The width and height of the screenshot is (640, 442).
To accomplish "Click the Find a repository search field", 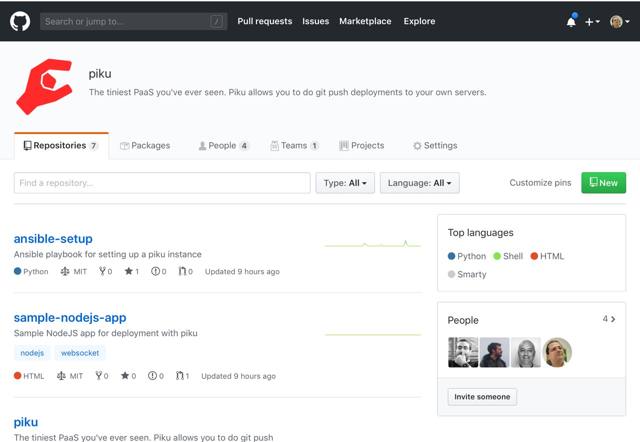I will [162, 183].
